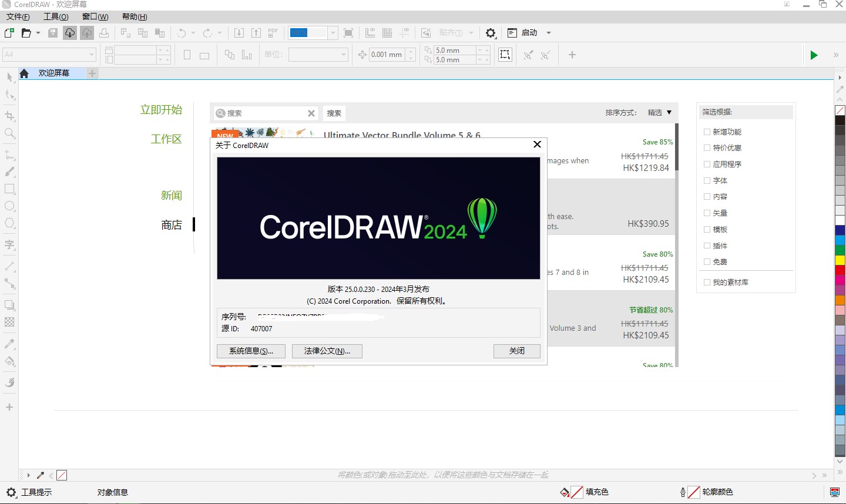Click the nudge distance 0.001 mm field

[x=387, y=55]
